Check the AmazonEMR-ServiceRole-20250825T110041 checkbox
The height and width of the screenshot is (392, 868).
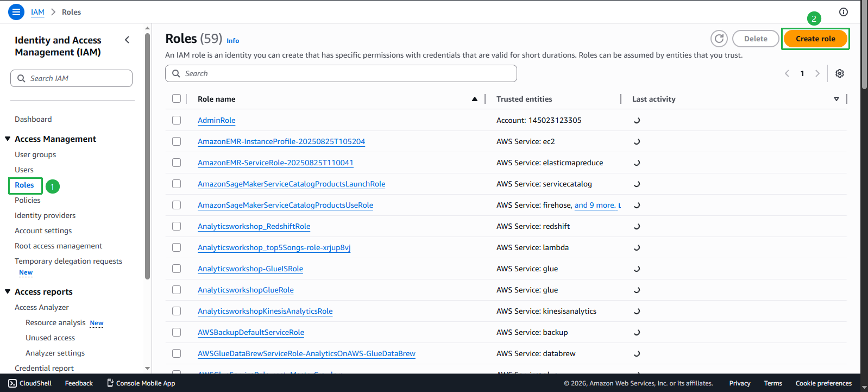point(177,163)
